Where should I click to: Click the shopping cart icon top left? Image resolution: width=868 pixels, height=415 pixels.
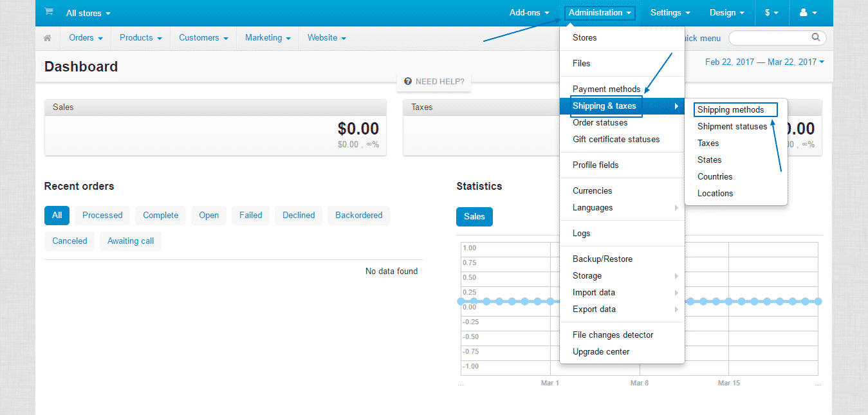(x=49, y=12)
